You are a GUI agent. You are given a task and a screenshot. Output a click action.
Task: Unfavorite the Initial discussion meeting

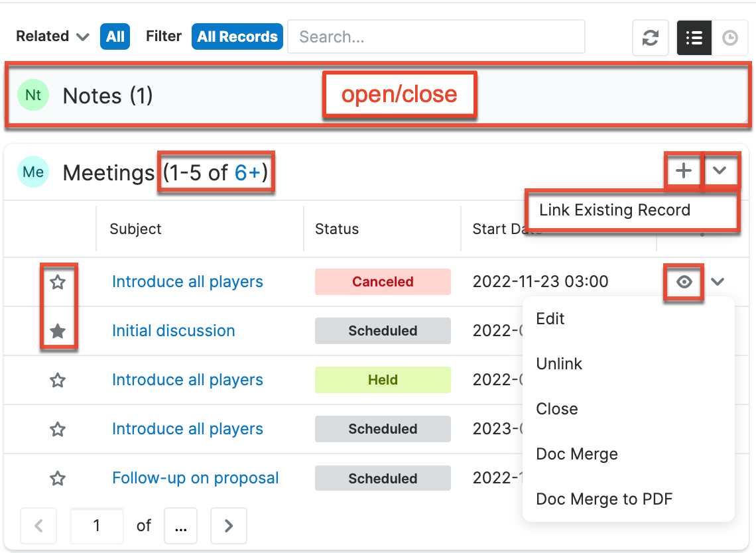[x=58, y=331]
